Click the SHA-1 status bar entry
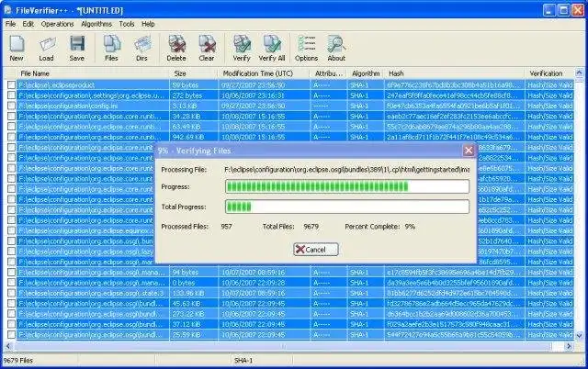Image resolution: width=588 pixels, height=369 pixels. tap(243, 361)
